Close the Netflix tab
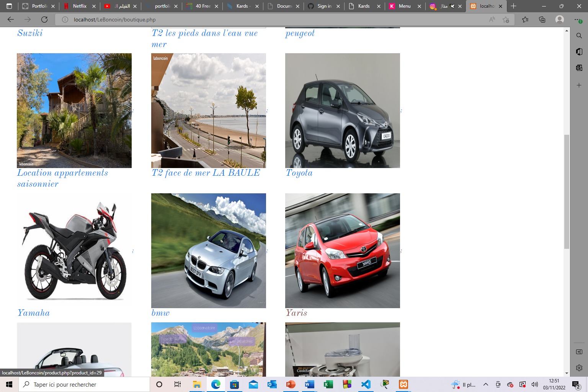Viewport: 588px width, 392px height. (94, 6)
